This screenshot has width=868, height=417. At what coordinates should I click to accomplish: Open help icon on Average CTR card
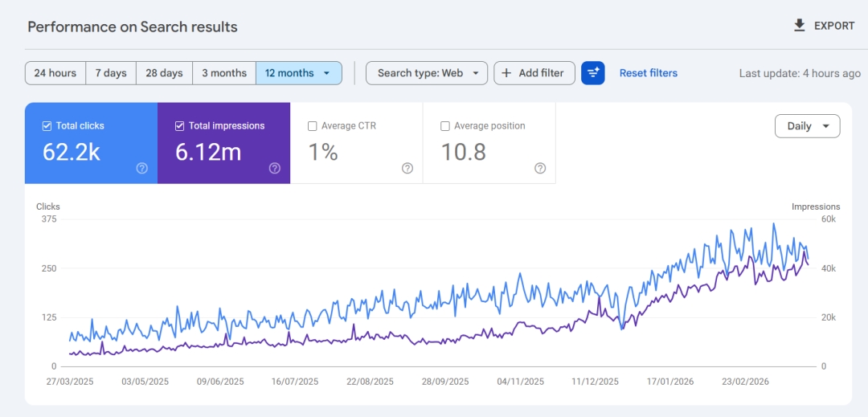[x=407, y=168]
